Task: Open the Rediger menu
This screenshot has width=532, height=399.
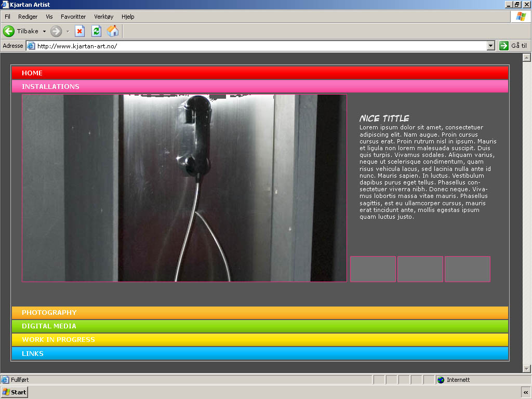Action: 28,17
